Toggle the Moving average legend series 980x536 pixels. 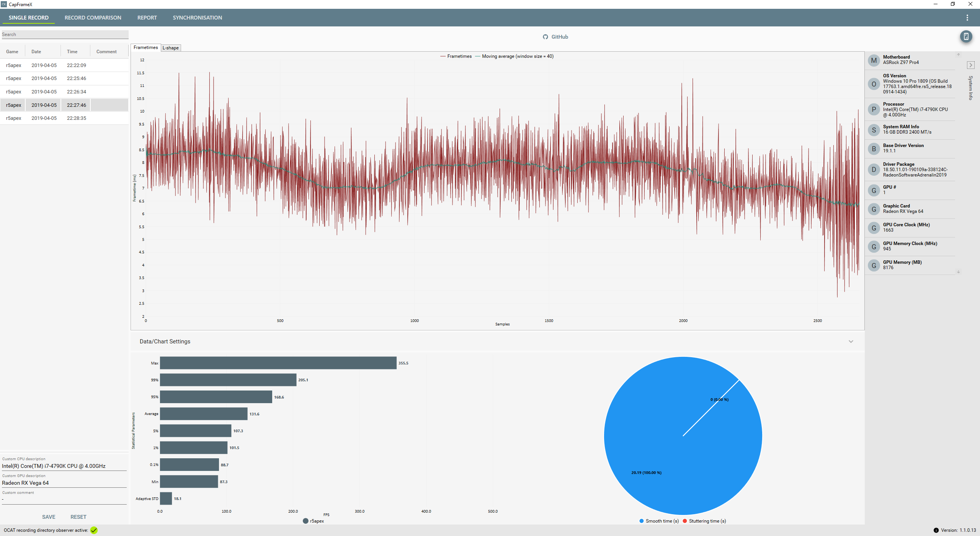[514, 56]
